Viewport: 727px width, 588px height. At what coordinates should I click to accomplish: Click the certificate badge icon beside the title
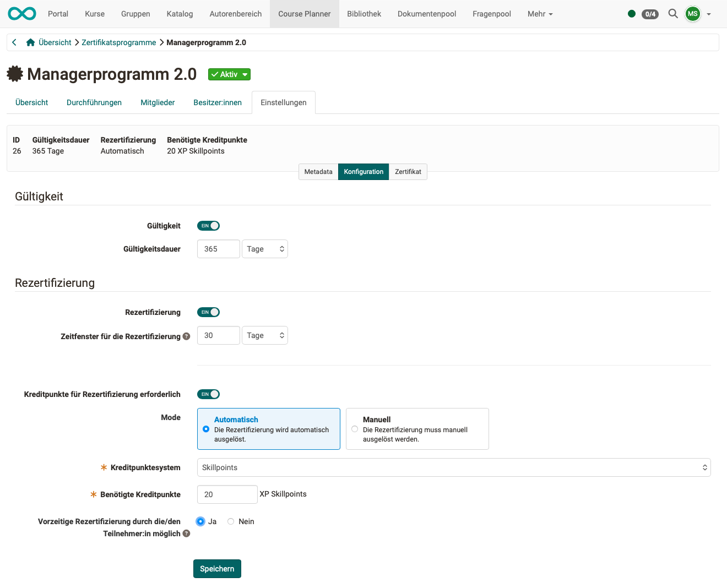click(15, 73)
